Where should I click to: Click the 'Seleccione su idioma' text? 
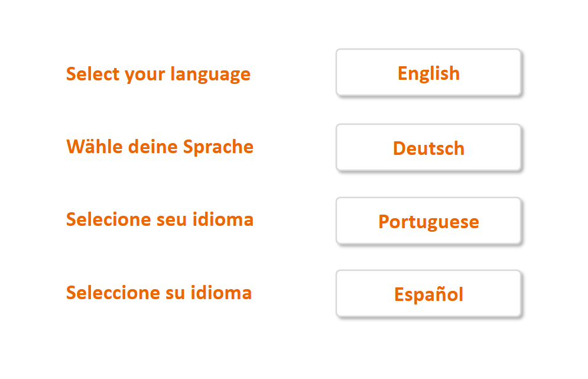(x=159, y=292)
